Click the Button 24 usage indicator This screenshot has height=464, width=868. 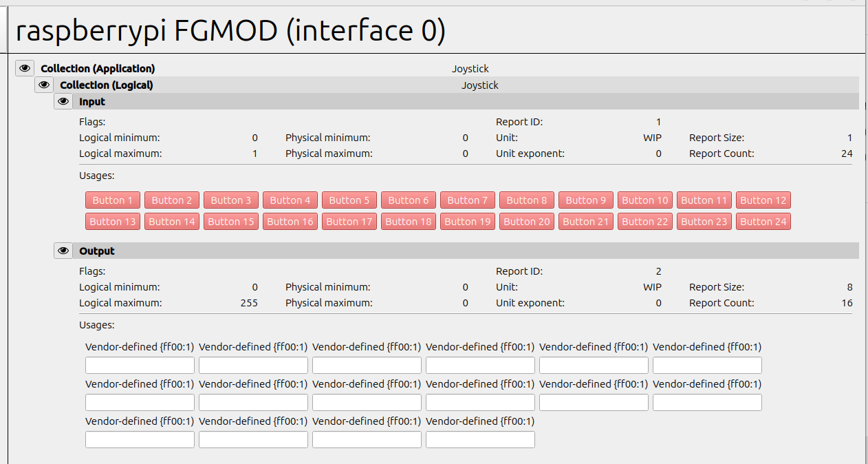point(763,222)
